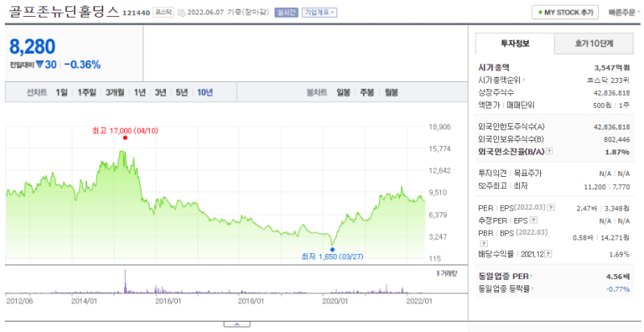
Task: Click the 최고 17,000 (04/10) label
Action: click(x=126, y=130)
